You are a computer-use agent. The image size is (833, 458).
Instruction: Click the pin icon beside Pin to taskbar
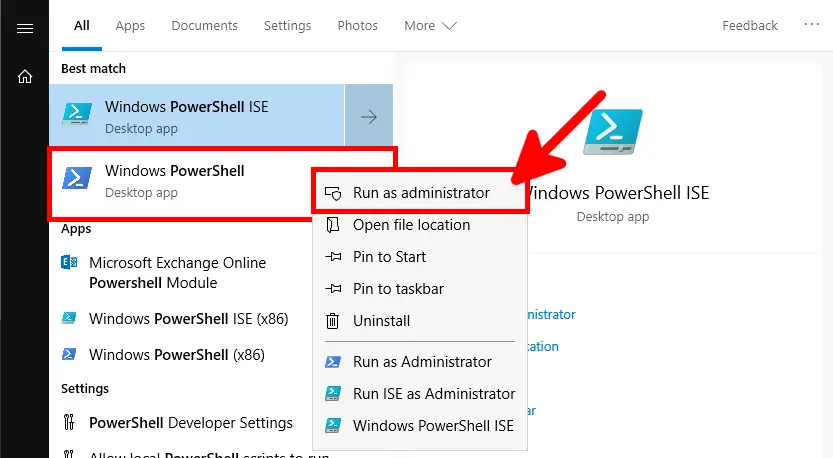[x=333, y=289]
